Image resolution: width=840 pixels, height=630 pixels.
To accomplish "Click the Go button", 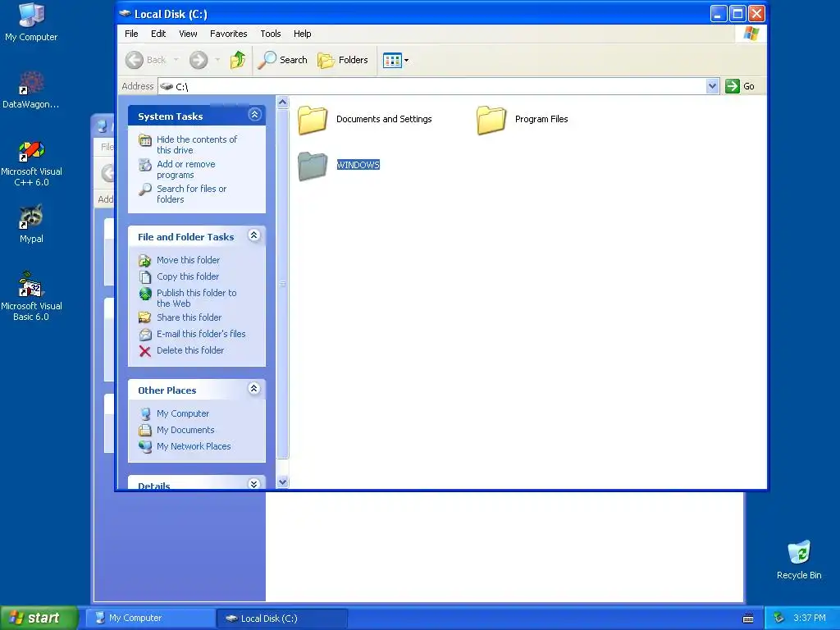I will [x=740, y=86].
